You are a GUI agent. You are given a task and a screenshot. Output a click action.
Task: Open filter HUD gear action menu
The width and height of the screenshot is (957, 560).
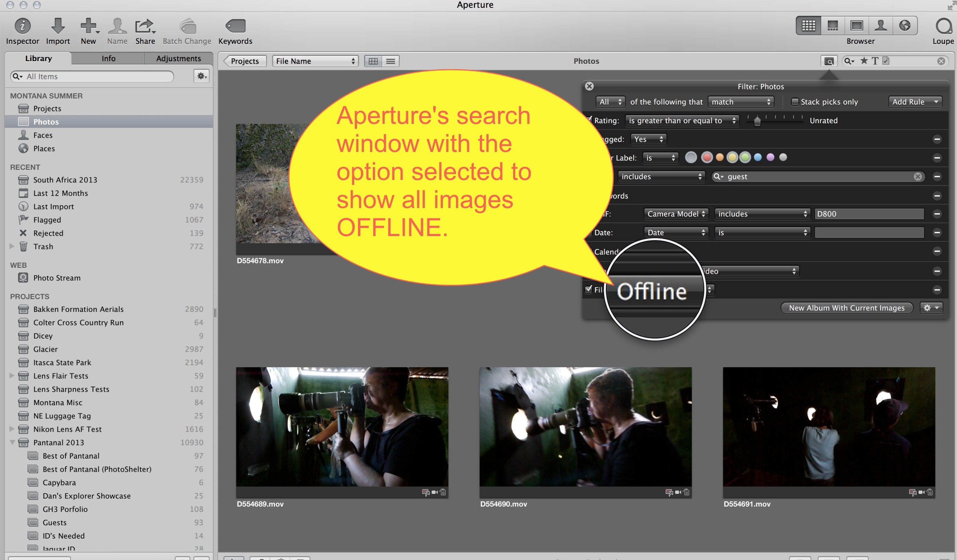point(931,308)
